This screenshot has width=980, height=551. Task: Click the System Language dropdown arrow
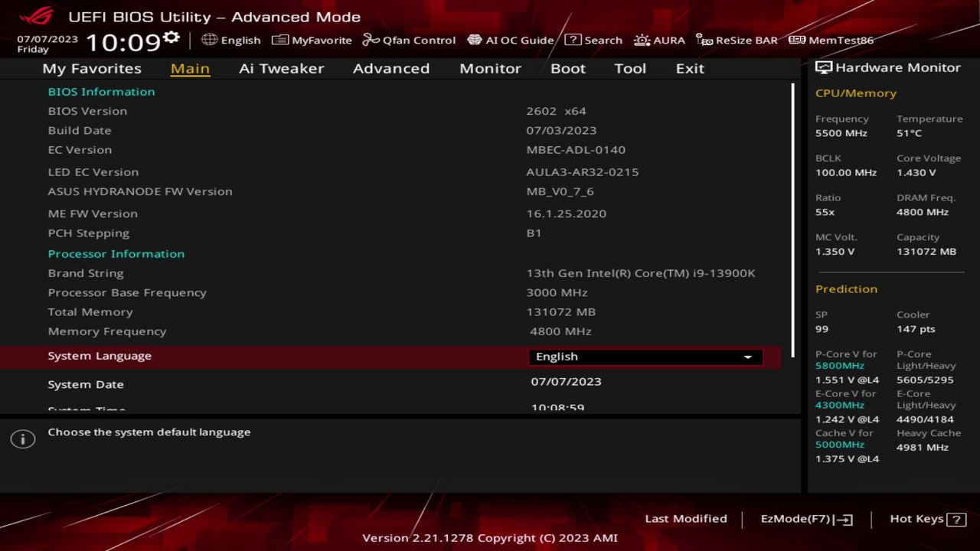click(x=748, y=357)
